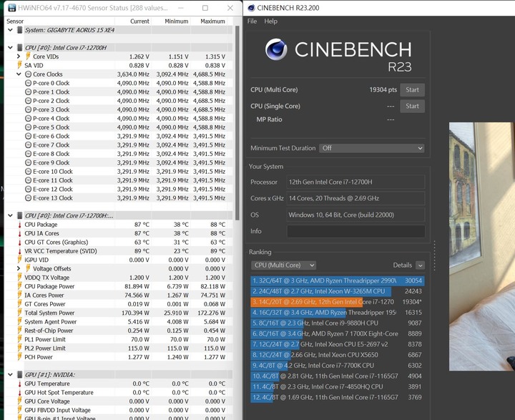This screenshot has height=420, width=515.
Task: Start the CPU (Single Core) benchmark
Action: (x=412, y=106)
